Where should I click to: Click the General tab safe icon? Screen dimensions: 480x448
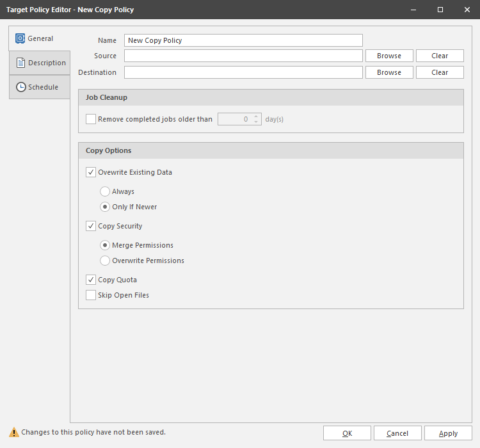tap(20, 38)
